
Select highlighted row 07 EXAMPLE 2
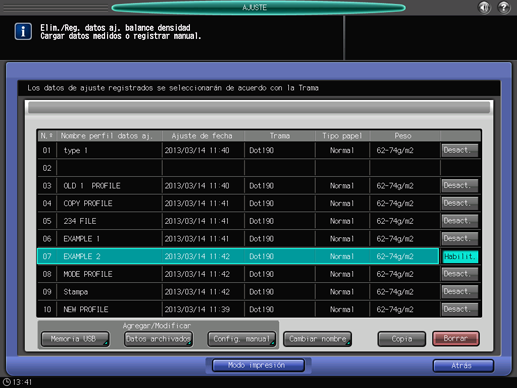[x=238, y=256]
